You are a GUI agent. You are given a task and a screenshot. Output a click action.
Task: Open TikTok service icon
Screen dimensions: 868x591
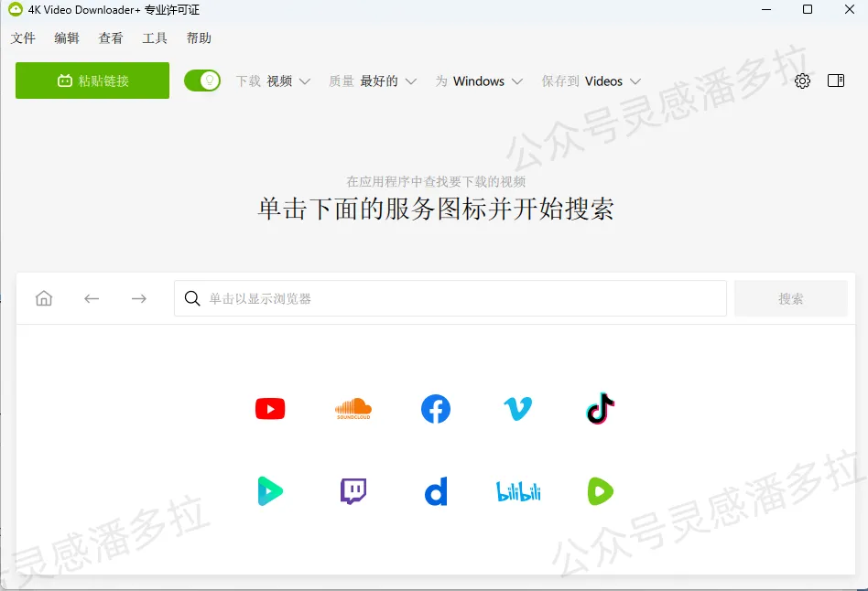coord(601,408)
